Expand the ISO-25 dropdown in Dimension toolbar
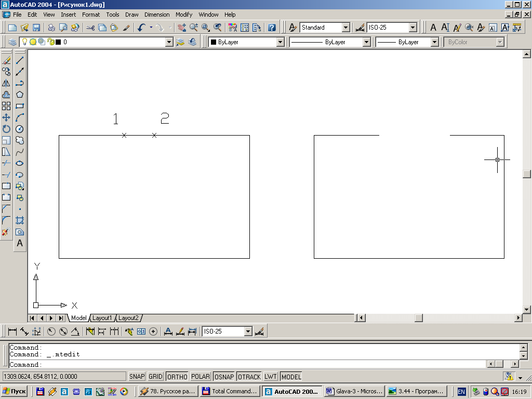 pyautogui.click(x=248, y=331)
